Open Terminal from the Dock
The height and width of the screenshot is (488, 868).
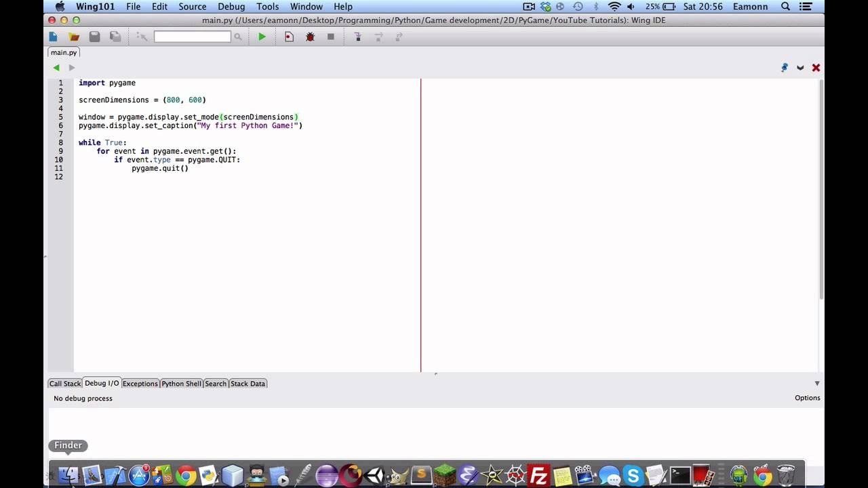pyautogui.click(x=680, y=475)
